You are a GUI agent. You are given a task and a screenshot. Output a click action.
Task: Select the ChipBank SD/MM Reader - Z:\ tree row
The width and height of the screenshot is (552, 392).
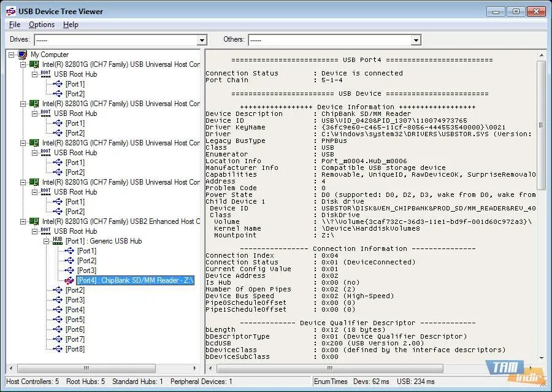[135, 280]
